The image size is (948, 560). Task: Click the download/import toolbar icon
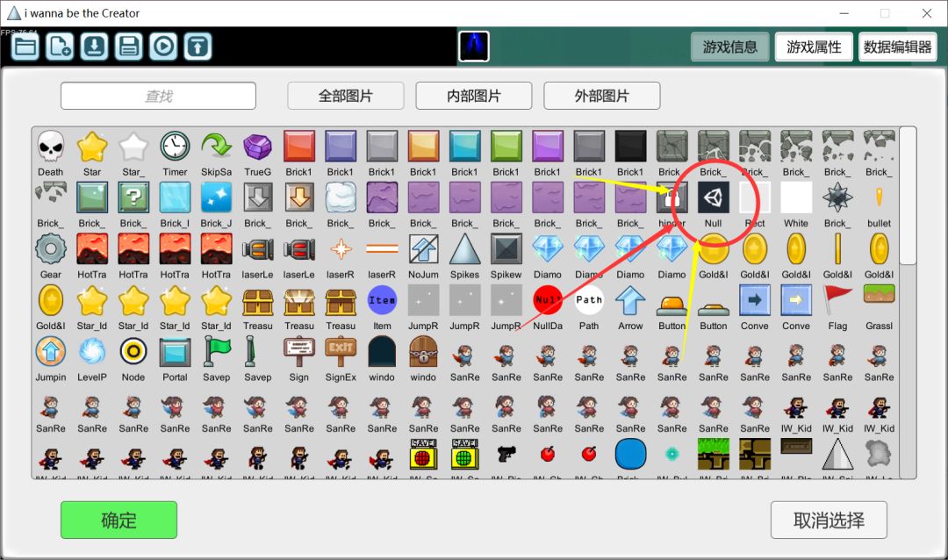click(x=94, y=47)
